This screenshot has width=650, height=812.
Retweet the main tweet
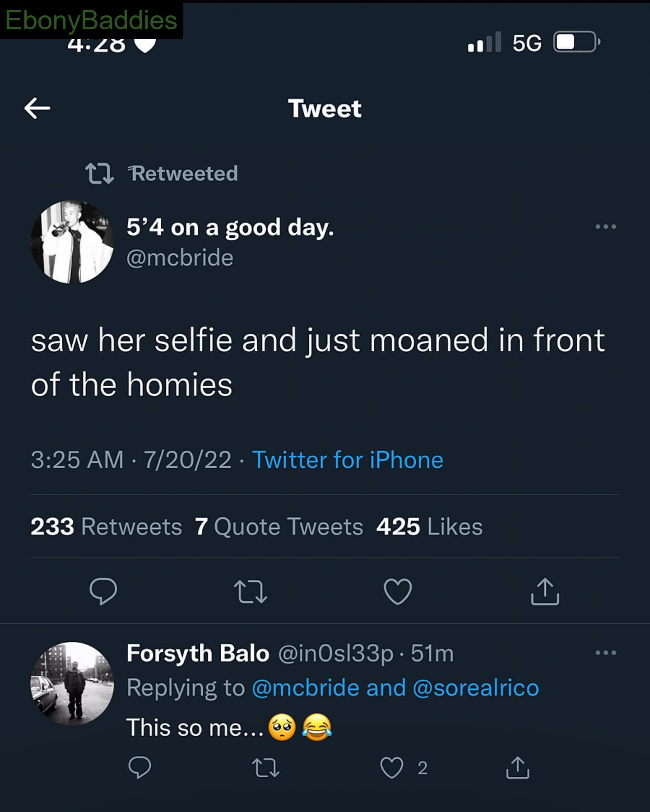(251, 591)
